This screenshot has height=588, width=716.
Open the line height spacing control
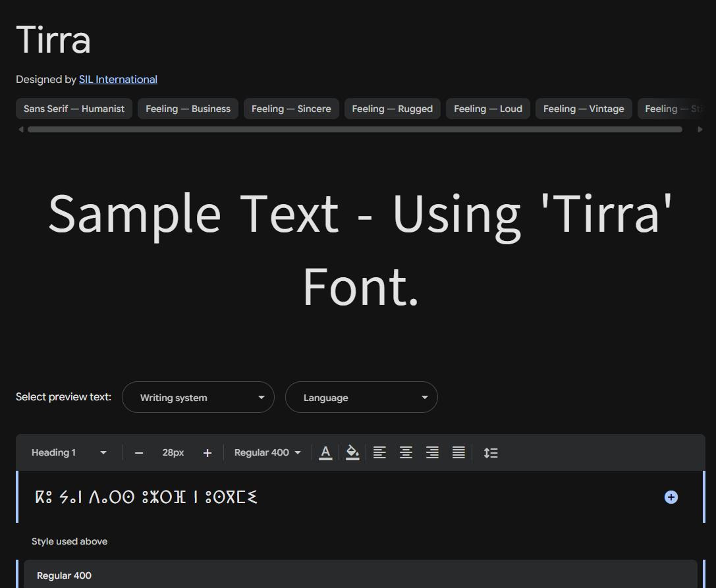click(x=491, y=452)
